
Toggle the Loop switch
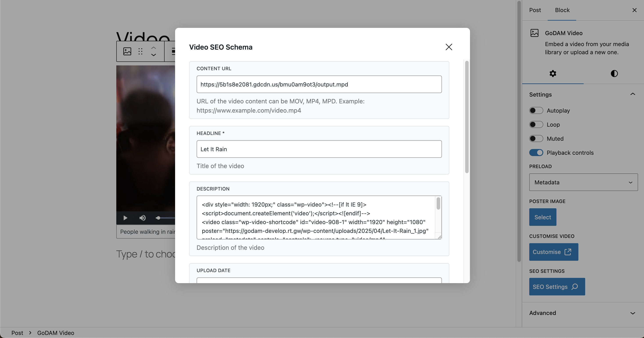click(x=536, y=124)
